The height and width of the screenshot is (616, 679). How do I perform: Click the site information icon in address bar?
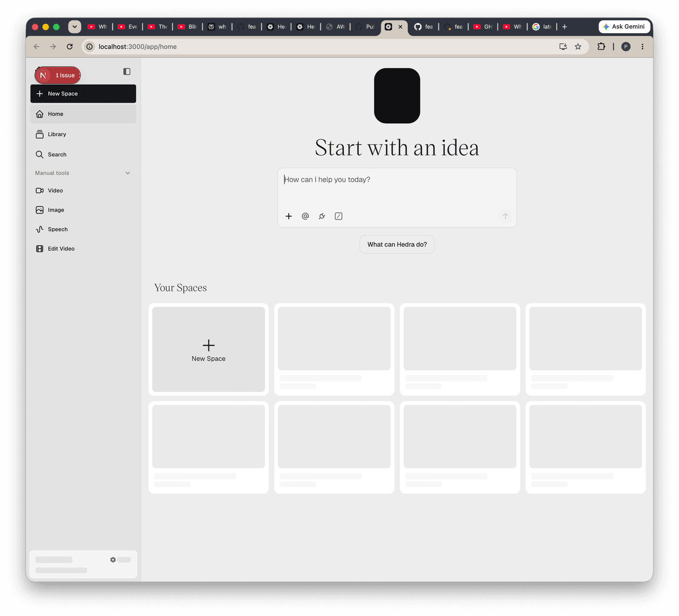90,47
